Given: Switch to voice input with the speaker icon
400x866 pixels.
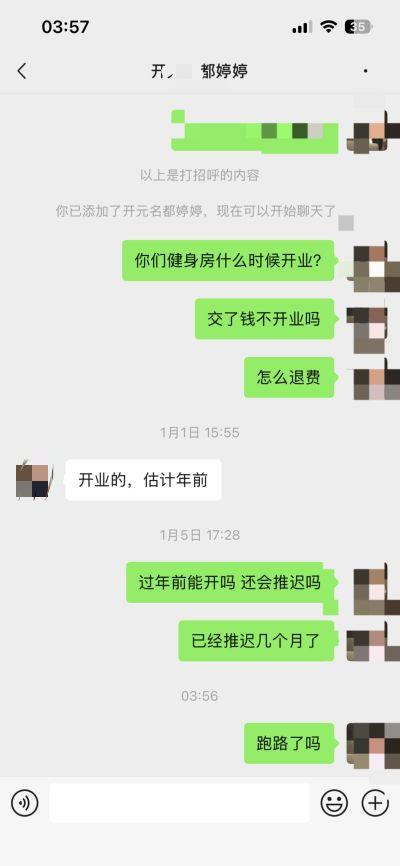Looking at the screenshot, I should pos(25,802).
